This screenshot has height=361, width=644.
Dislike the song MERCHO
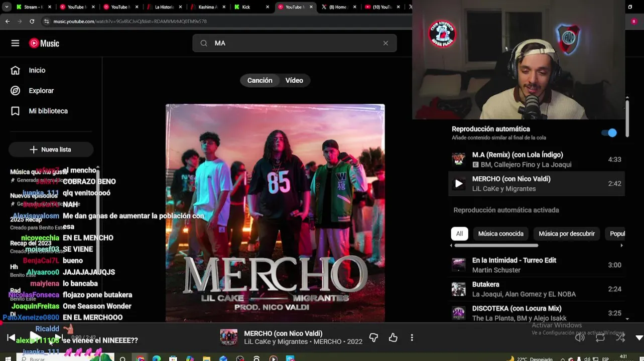(x=373, y=338)
